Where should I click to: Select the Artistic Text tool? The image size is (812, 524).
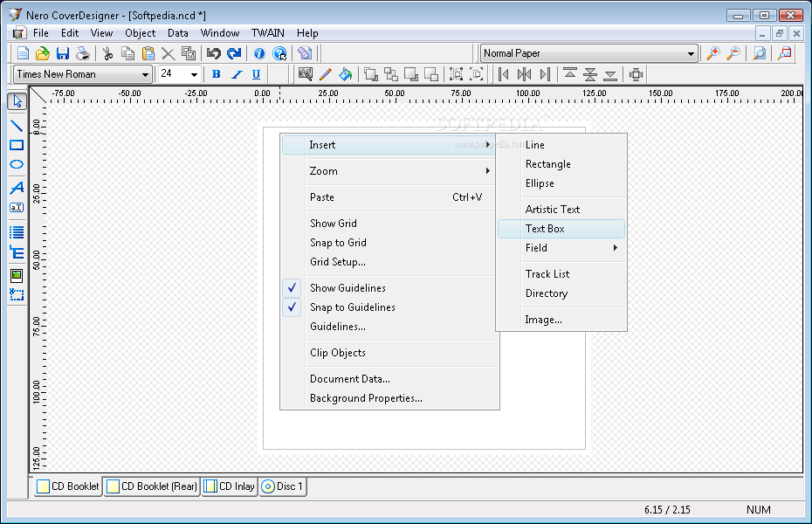coord(17,188)
